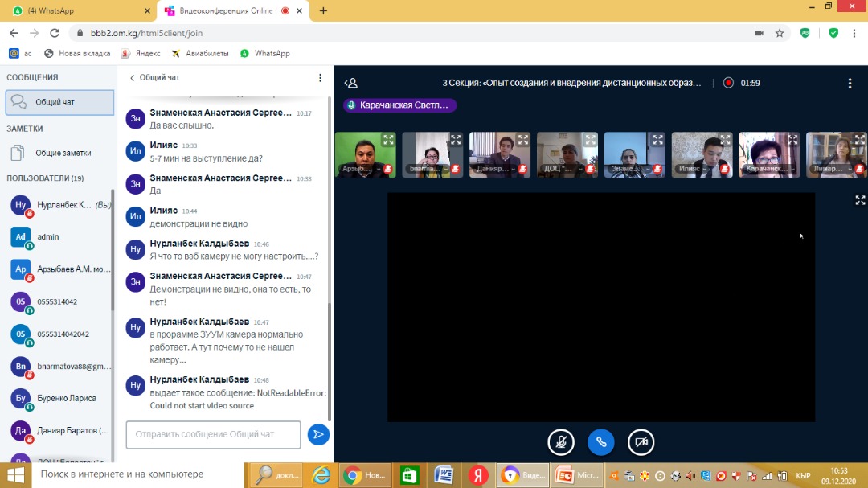Image resolution: width=868 pixels, height=488 pixels.
Task: Type in the Отправить сообщение field
Action: click(x=213, y=434)
